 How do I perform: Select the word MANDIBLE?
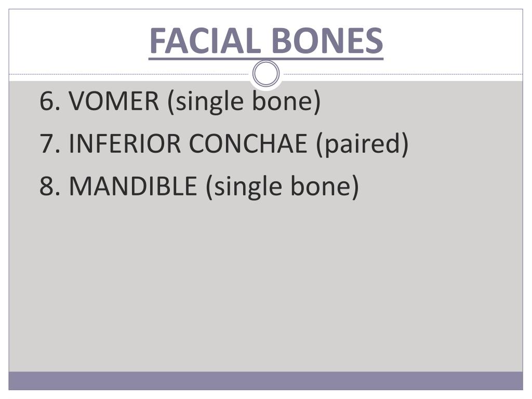click(x=133, y=186)
